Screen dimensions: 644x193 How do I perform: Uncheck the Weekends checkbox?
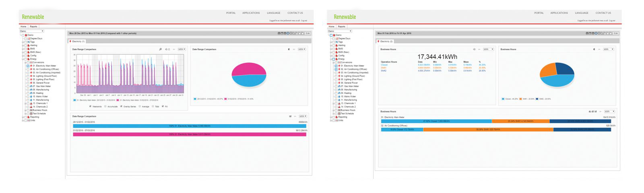(x=90, y=106)
